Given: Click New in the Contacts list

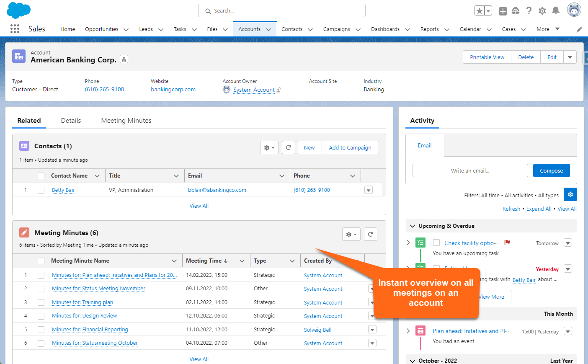Looking at the screenshot, I should pos(309,147).
